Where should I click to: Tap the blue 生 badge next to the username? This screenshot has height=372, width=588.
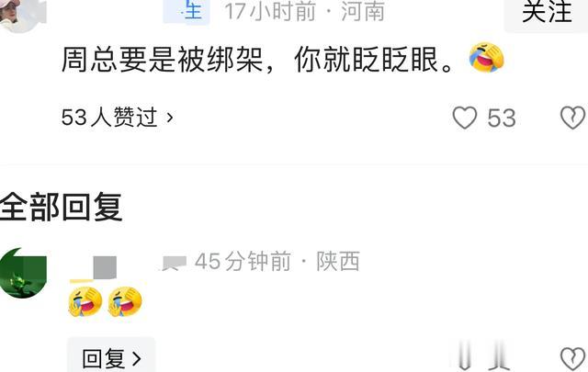click(x=187, y=12)
